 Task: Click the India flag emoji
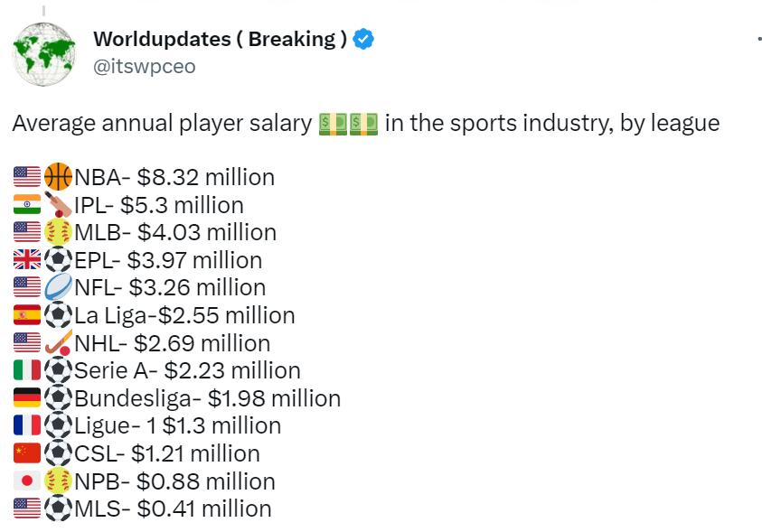pos(27,204)
